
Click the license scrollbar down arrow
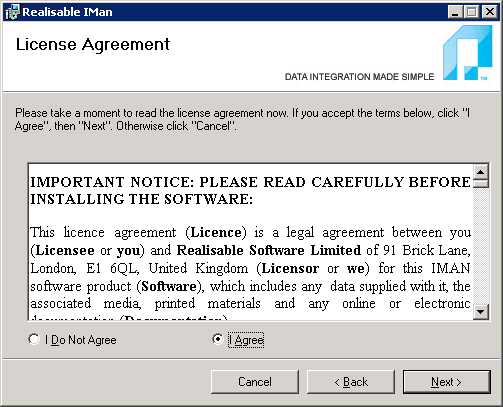(x=481, y=312)
